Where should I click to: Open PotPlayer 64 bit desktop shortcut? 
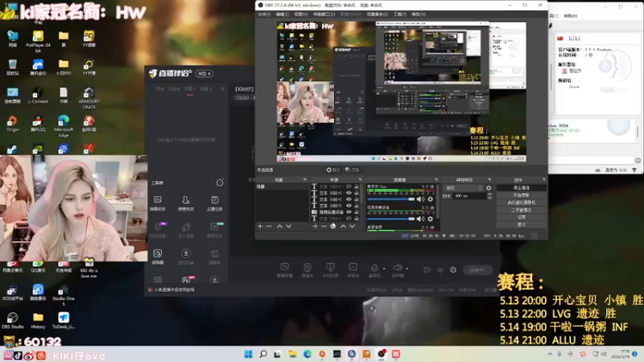click(38, 41)
